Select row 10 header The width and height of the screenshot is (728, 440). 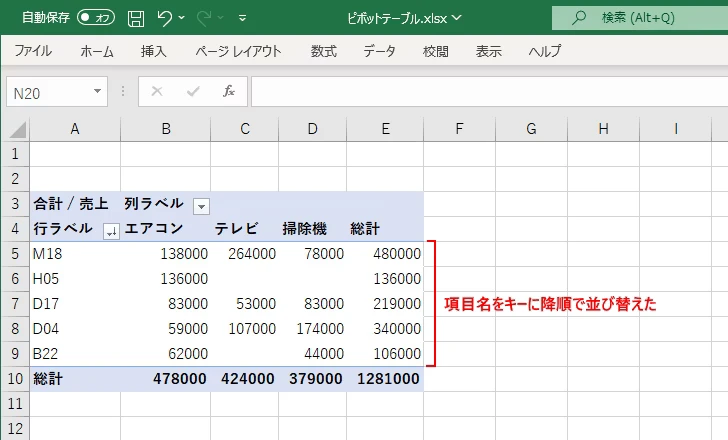[15, 379]
